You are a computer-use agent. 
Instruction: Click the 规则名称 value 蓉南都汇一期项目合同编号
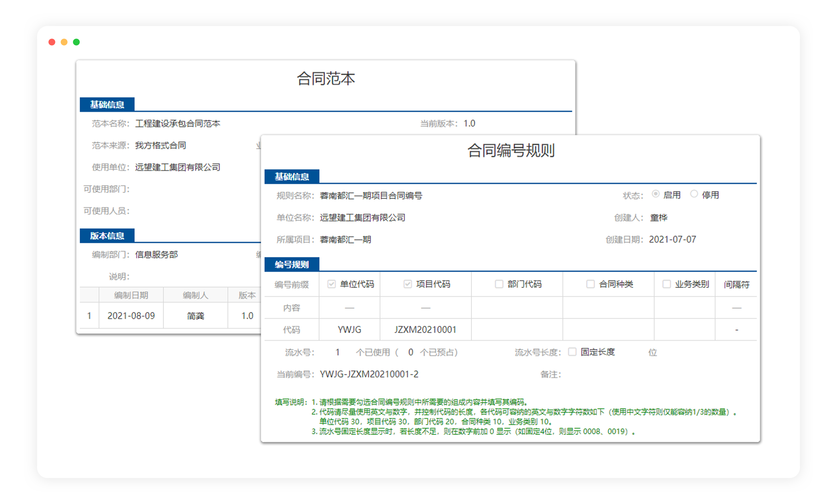click(371, 196)
